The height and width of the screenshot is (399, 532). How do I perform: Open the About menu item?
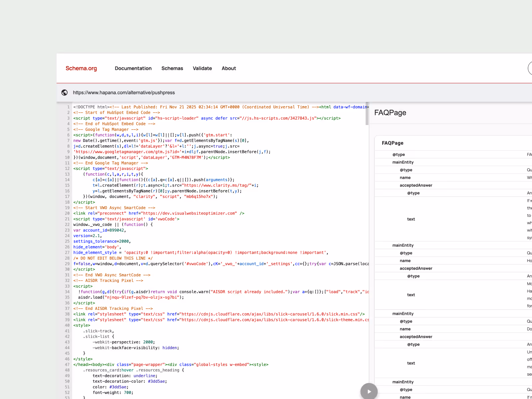coord(229,68)
